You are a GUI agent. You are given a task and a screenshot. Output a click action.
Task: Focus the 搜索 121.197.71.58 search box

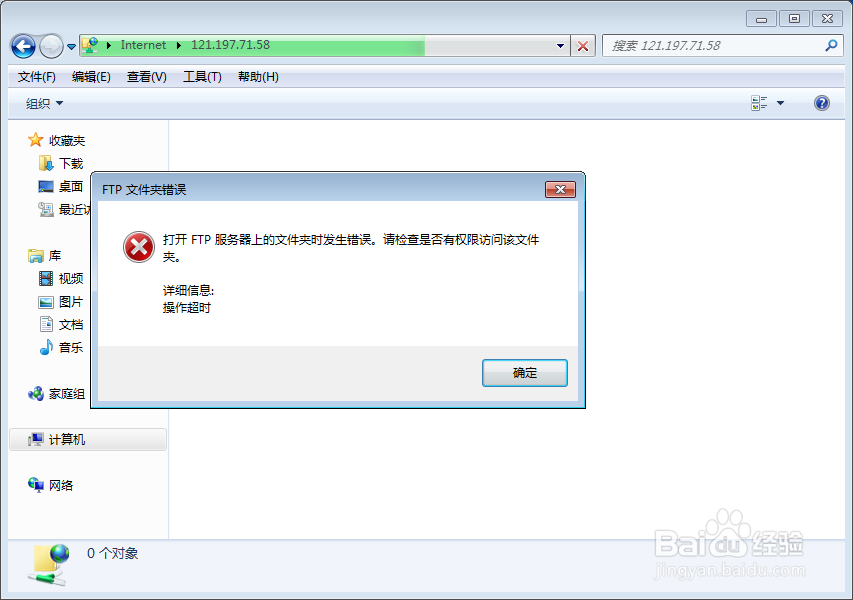pos(723,46)
